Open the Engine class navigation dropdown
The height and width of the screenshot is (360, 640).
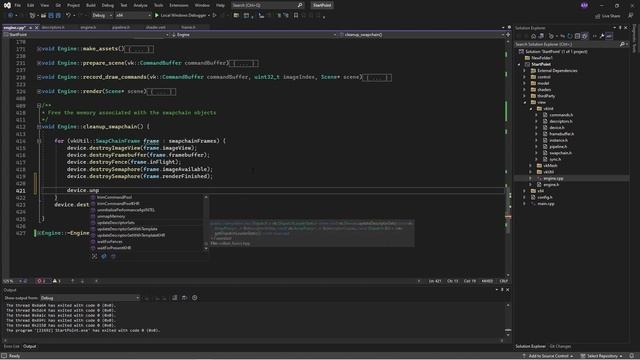pyautogui.click(x=254, y=35)
